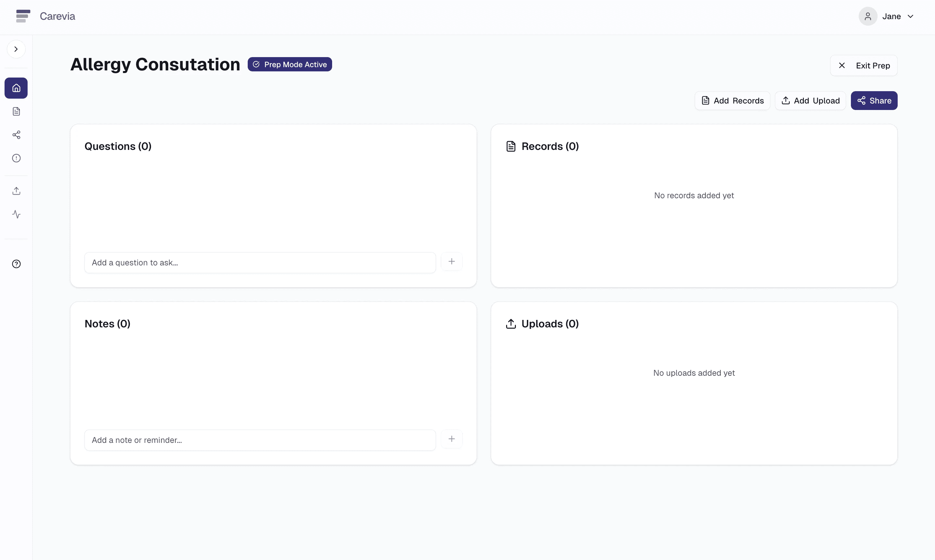Click the plus button beside question field
Image resolution: width=935 pixels, height=560 pixels.
pos(452,262)
